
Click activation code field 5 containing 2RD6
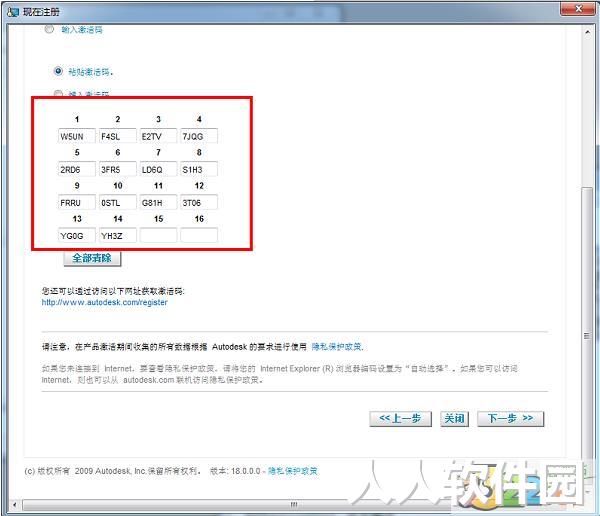click(x=77, y=169)
